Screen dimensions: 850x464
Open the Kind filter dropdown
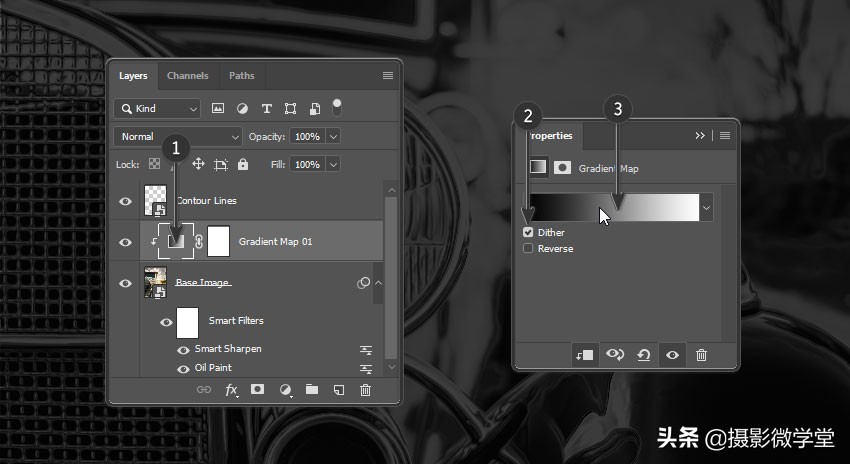pyautogui.click(x=157, y=109)
